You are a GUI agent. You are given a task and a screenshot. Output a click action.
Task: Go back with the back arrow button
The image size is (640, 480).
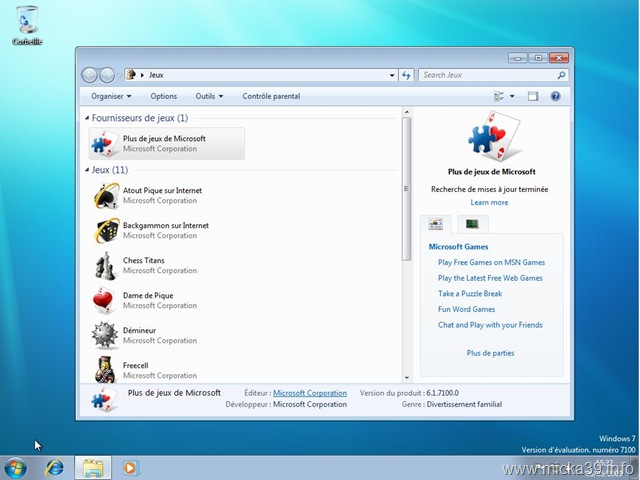coord(89,75)
